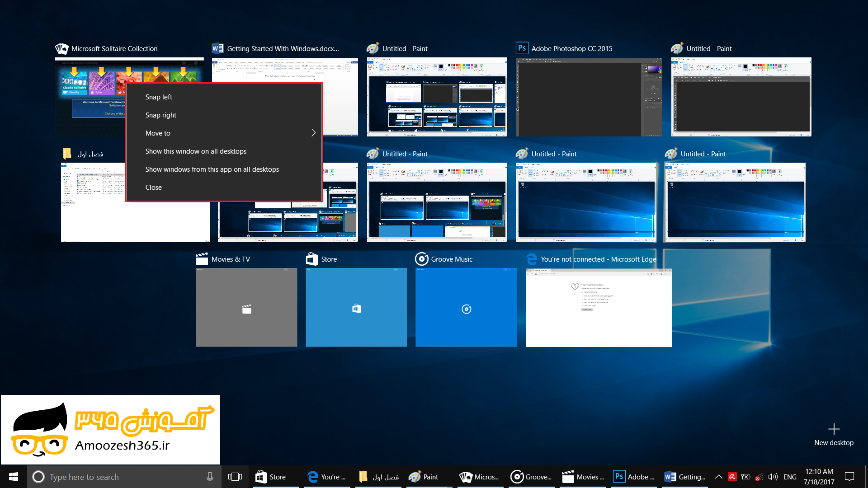
Task: Select Adobe Photoshop CC 2015 window thumbnail
Action: click(x=589, y=97)
